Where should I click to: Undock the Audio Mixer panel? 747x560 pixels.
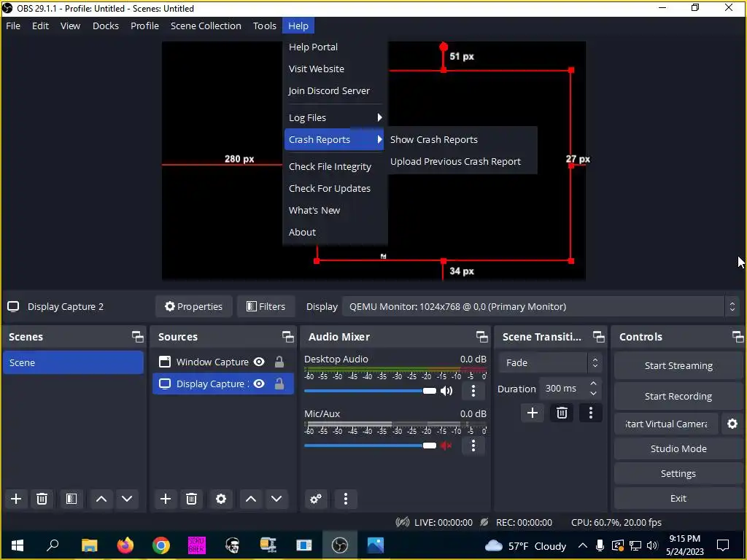pos(481,337)
